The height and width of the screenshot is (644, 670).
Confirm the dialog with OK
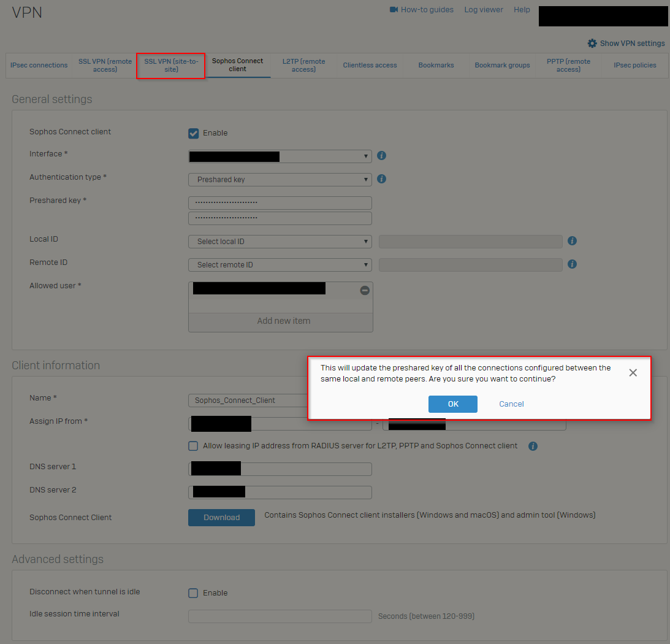[453, 404]
